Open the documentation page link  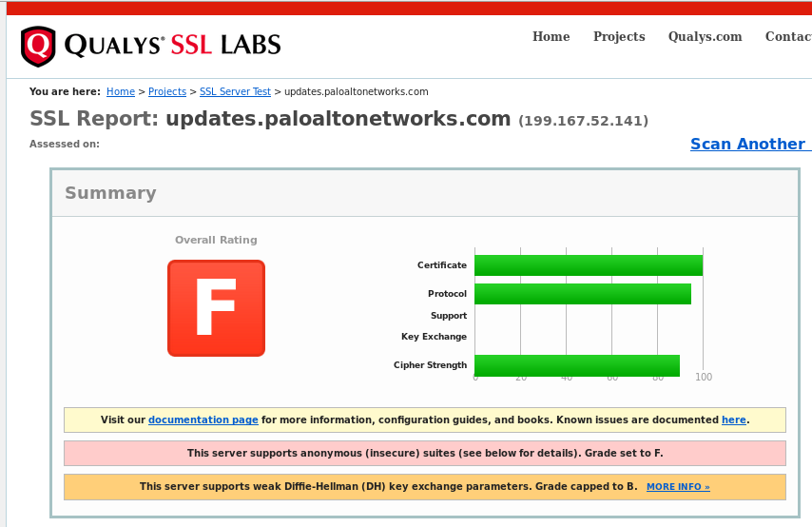[x=203, y=420]
